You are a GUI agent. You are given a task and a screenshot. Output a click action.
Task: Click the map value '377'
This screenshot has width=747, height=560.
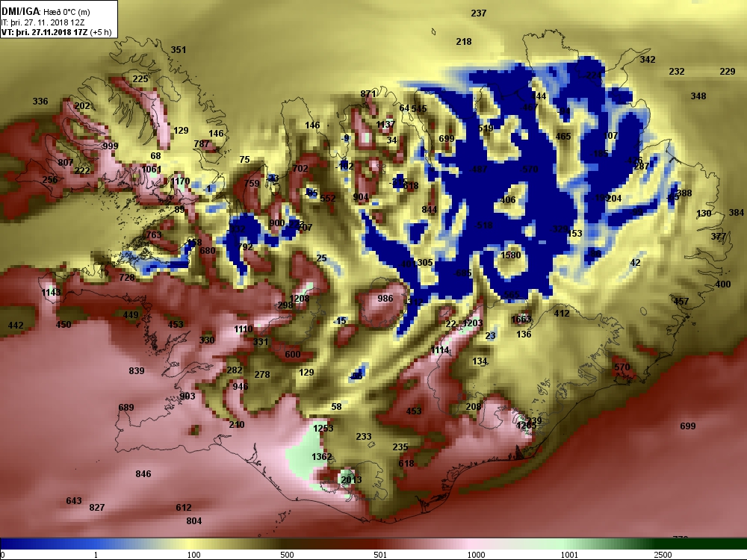pos(719,237)
